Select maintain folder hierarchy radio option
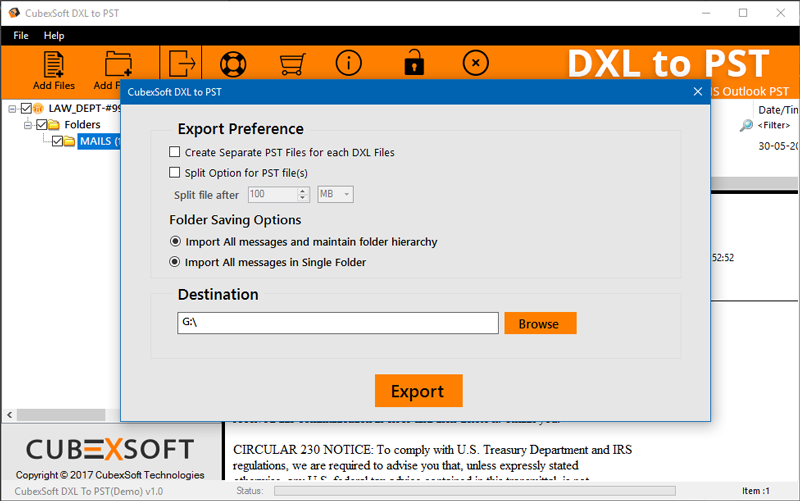 tap(175, 241)
